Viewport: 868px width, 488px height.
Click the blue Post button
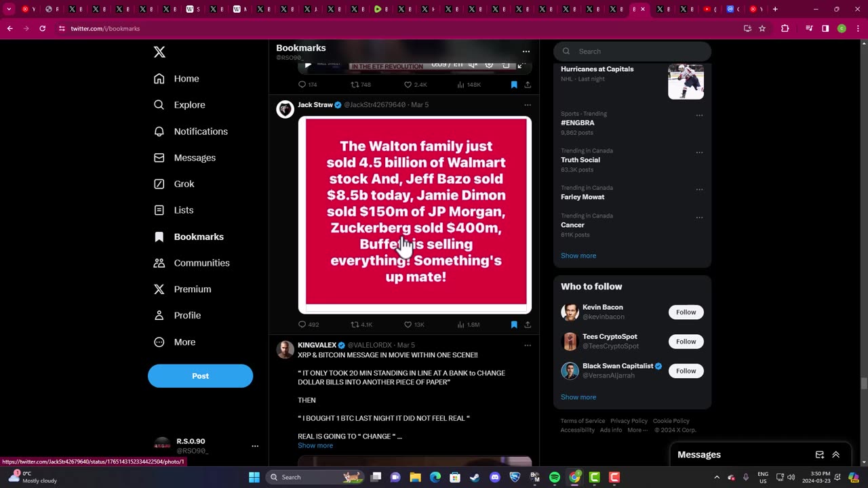[x=200, y=376]
